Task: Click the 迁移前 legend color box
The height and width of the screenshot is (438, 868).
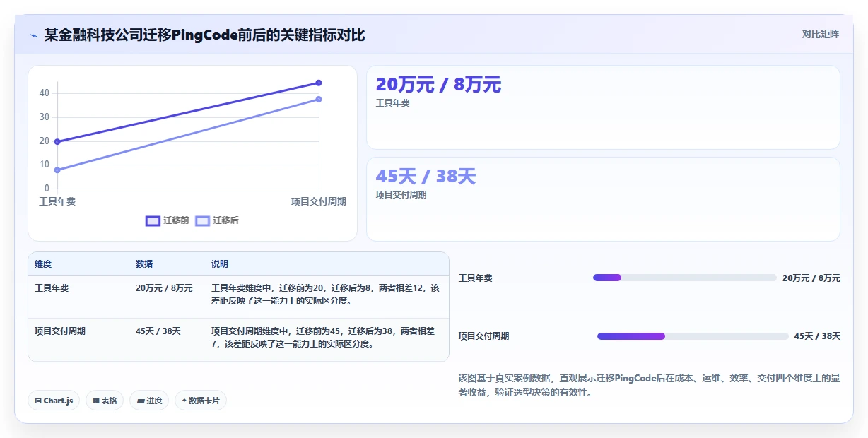Action: (x=153, y=220)
